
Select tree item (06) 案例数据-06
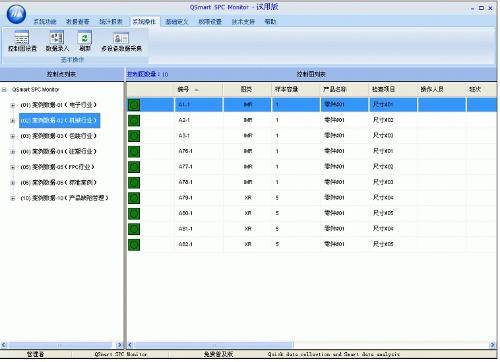point(58,182)
